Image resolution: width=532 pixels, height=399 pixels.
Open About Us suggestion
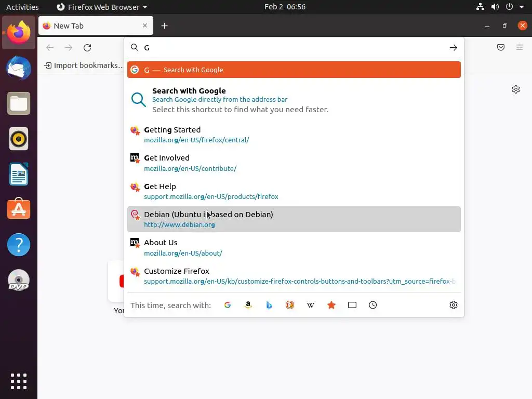(294, 248)
